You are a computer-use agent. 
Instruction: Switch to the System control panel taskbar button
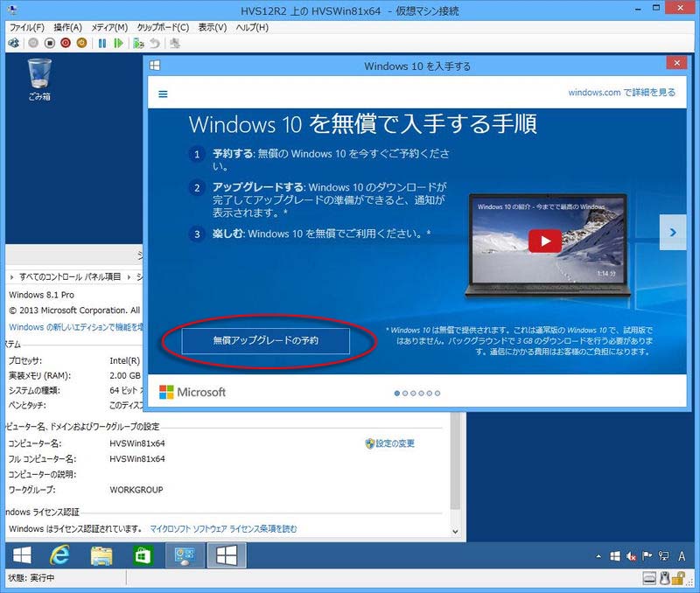tap(185, 555)
